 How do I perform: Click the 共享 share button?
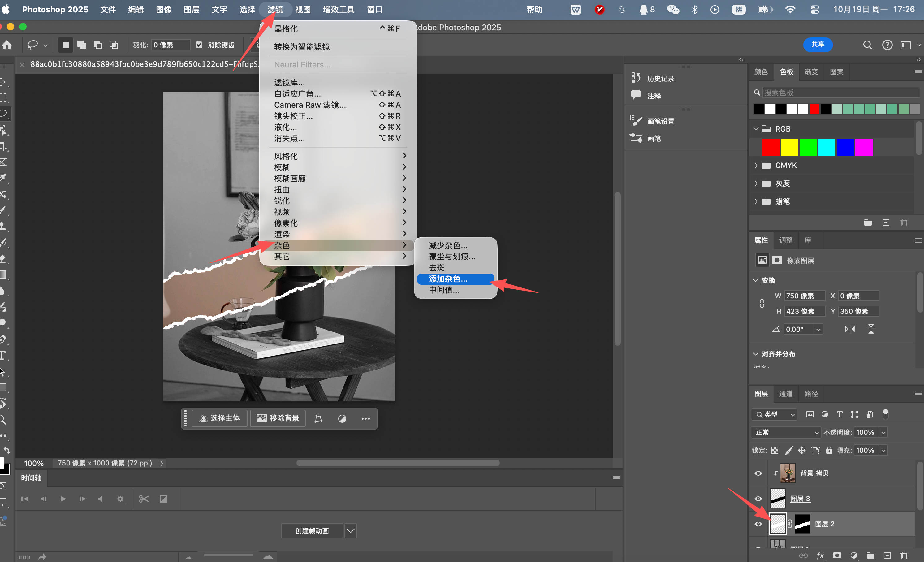pyautogui.click(x=818, y=45)
